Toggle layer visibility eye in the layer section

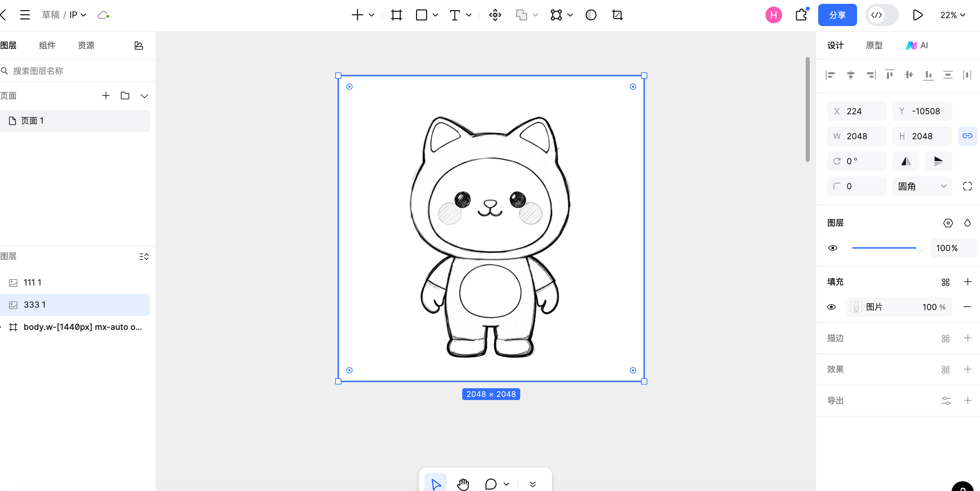(832, 248)
